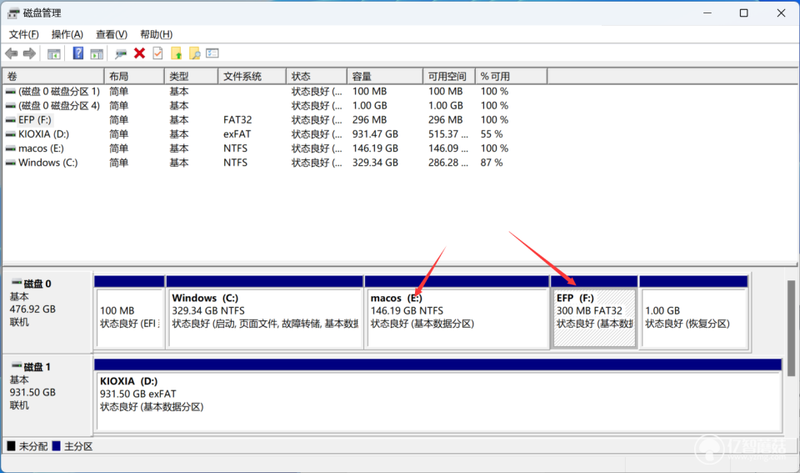Sort by the 容量 column header
Screen dimensions: 800x473
click(x=385, y=77)
